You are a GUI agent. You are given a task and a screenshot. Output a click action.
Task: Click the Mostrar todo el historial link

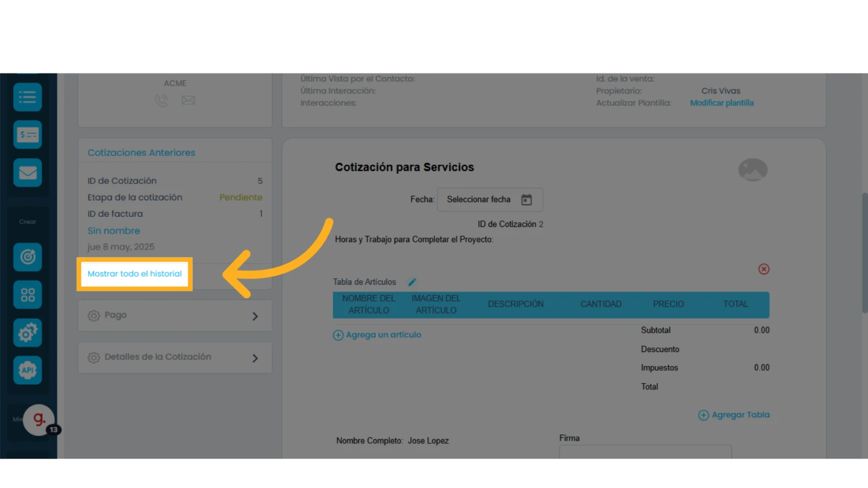[x=134, y=274]
